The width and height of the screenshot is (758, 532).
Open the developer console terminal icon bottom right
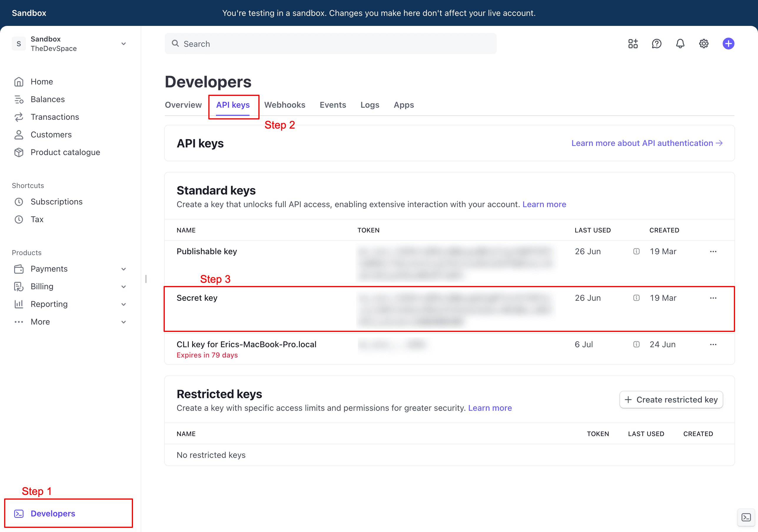747,518
